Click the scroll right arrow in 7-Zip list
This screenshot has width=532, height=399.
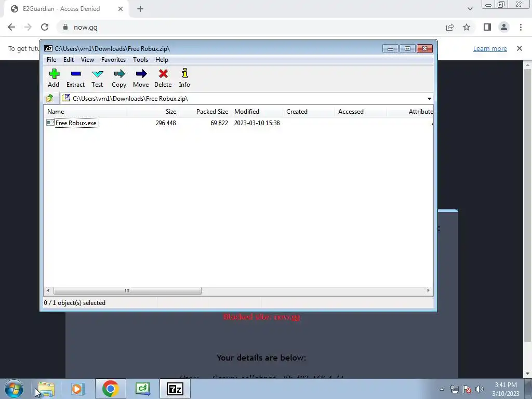pos(428,290)
